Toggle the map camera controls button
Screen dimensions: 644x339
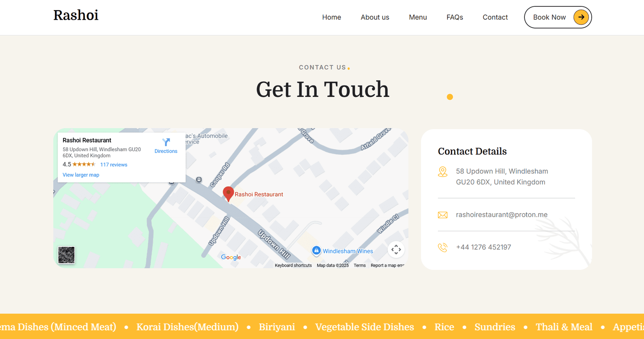click(x=396, y=249)
